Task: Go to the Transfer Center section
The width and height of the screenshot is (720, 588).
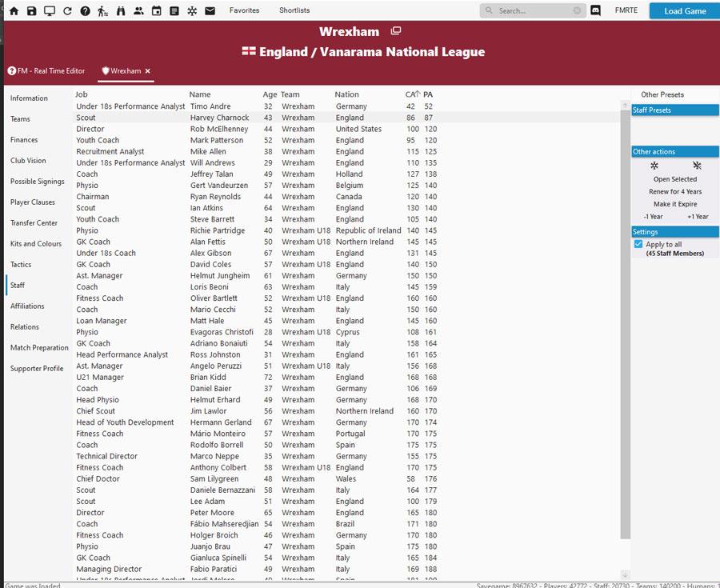Action: pos(34,222)
